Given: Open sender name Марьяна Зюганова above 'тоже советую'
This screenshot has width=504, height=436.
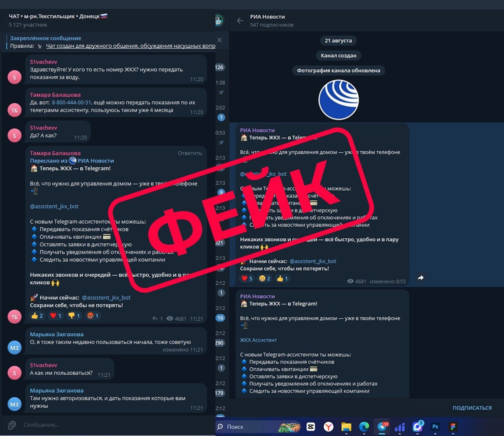Looking at the screenshot, I should 57,334.
